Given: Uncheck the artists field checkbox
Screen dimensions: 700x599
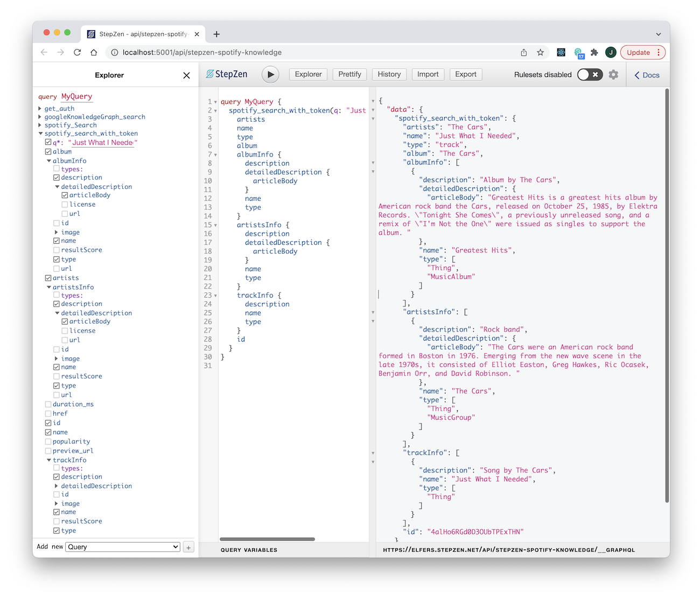Looking at the screenshot, I should pos(48,278).
